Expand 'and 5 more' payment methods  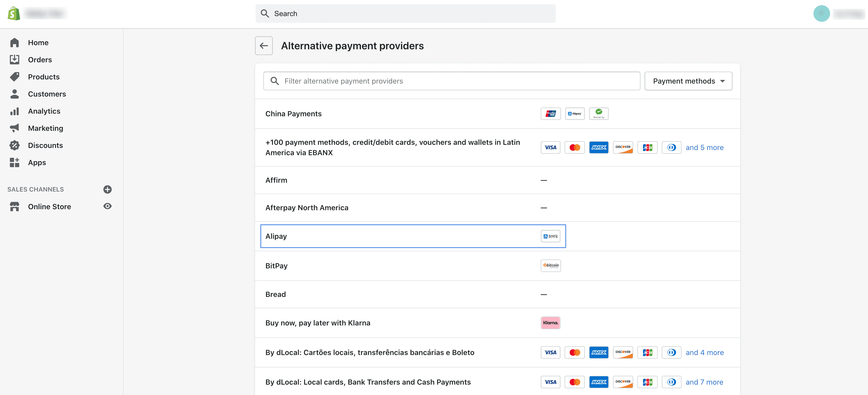(705, 147)
